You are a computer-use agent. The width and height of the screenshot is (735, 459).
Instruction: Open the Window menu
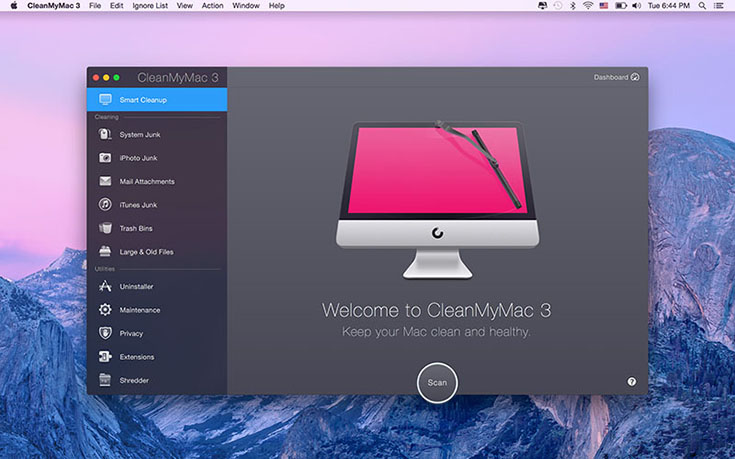tap(246, 6)
